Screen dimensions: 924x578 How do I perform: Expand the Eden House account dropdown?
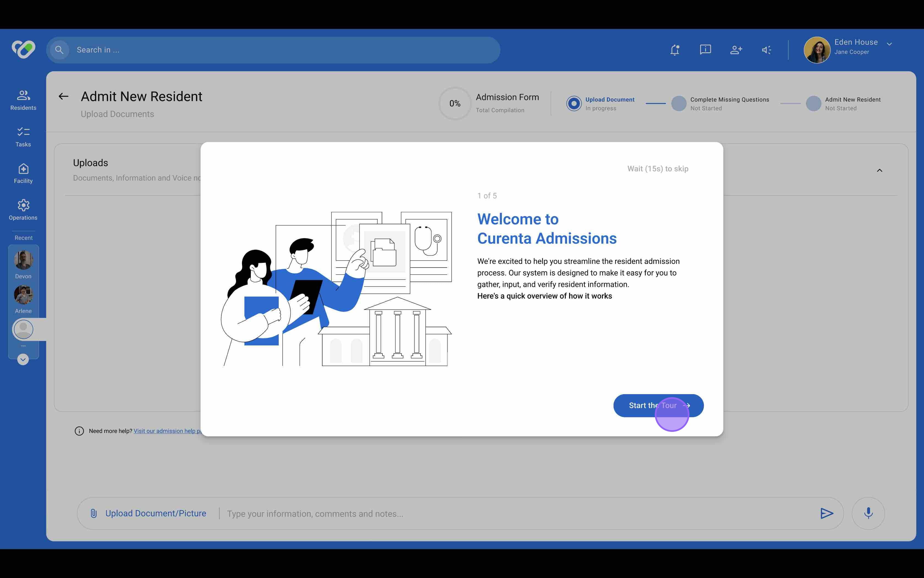tap(889, 44)
